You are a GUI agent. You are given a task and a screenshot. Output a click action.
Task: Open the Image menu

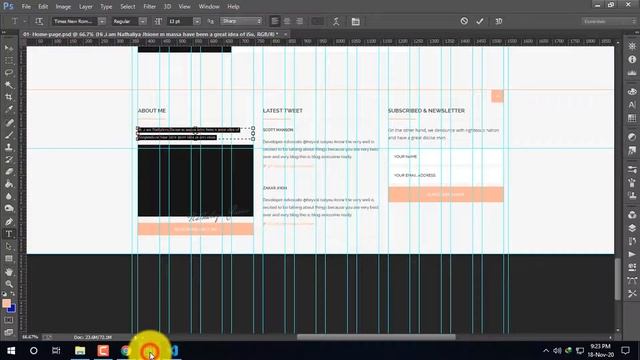point(63,7)
